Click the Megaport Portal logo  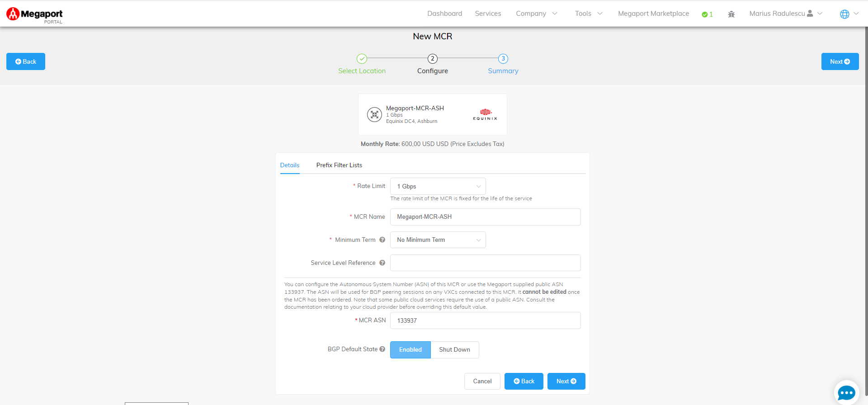click(35, 14)
